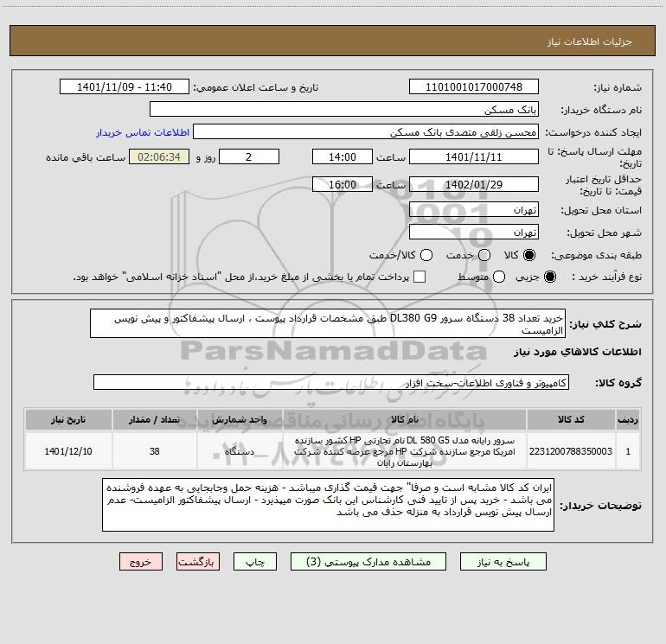Image resolution: width=666 pixels, height=644 pixels.
Task: Click the delivery city field تهران
Action: tap(474, 232)
